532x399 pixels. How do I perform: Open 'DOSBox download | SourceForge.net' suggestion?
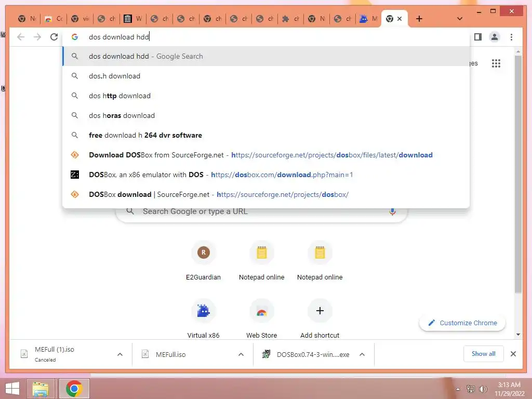(266, 194)
